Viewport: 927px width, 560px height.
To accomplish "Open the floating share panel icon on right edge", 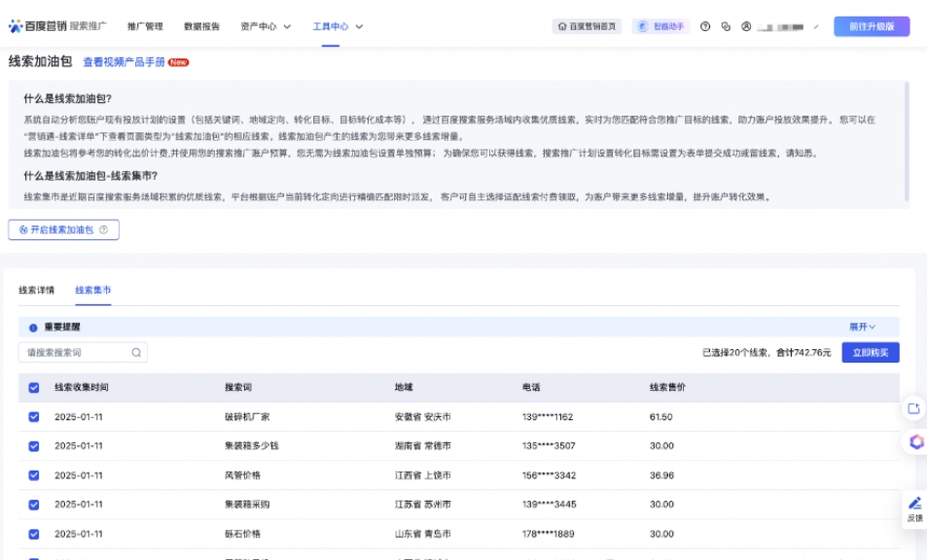I will pos(913,408).
